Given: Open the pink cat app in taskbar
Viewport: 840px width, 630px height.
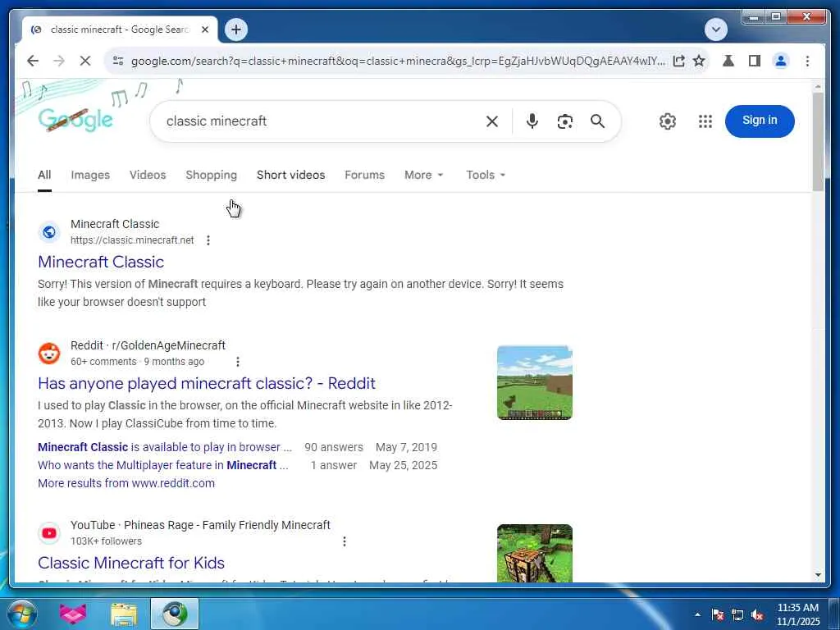Looking at the screenshot, I should pyautogui.click(x=73, y=614).
